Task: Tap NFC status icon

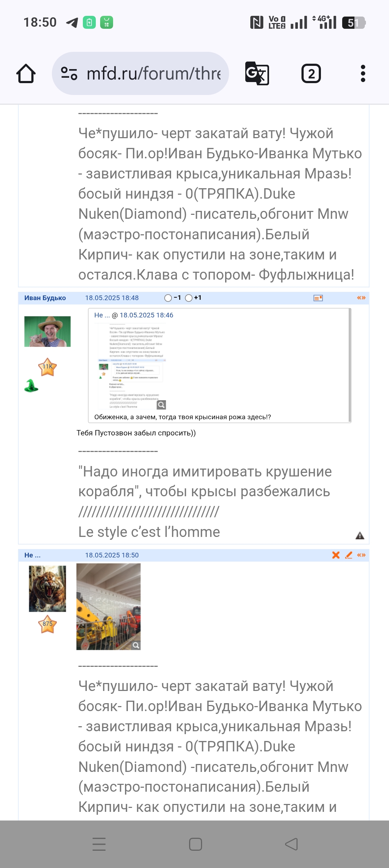Action: [x=257, y=23]
